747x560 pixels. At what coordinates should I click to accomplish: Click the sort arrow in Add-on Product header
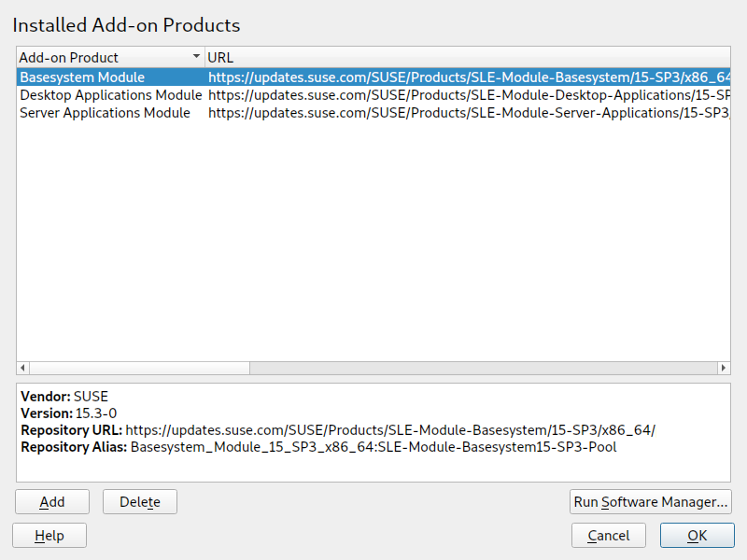[196, 57]
